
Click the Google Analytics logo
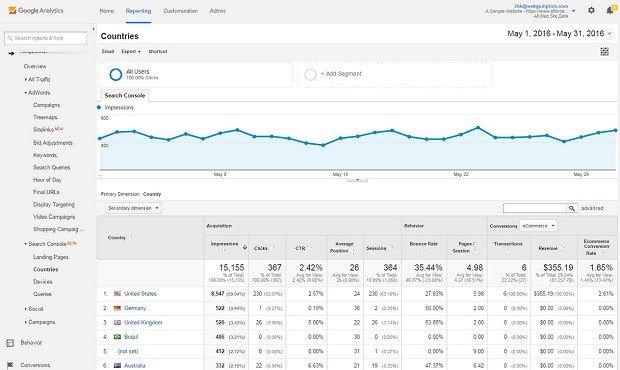point(36,11)
